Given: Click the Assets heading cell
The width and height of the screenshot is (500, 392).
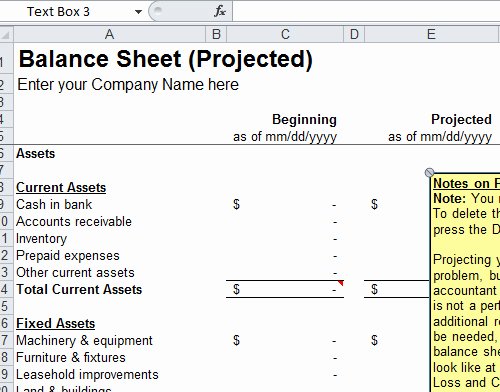Looking at the screenshot, I should click(x=36, y=154).
